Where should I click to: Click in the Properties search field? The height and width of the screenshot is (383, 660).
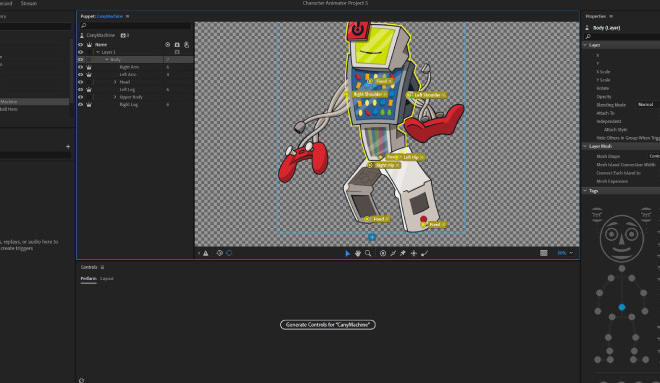[623, 37]
